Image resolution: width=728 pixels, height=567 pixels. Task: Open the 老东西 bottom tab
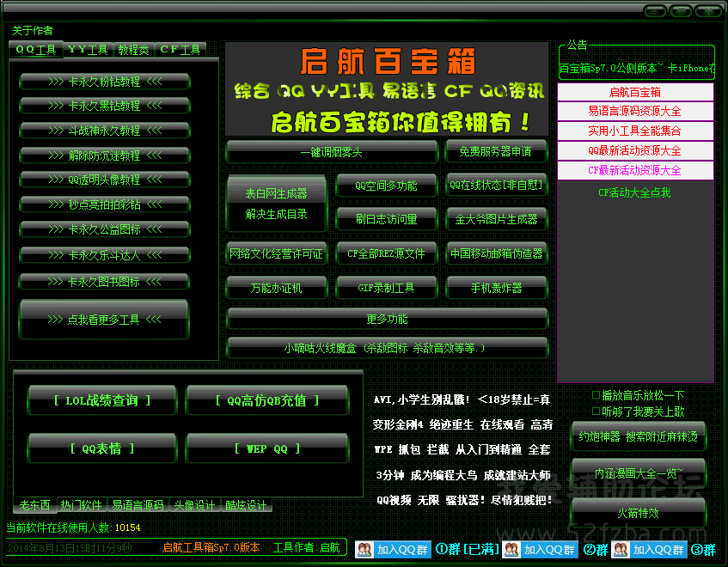click(x=35, y=505)
